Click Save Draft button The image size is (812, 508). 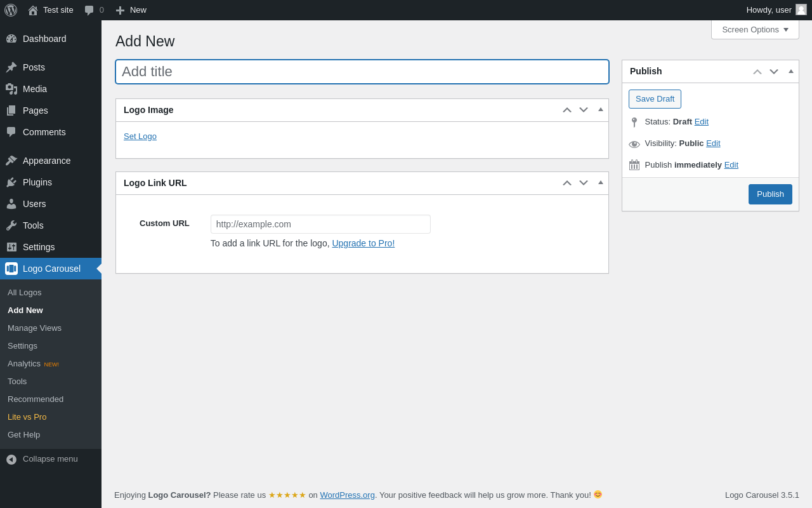click(655, 99)
